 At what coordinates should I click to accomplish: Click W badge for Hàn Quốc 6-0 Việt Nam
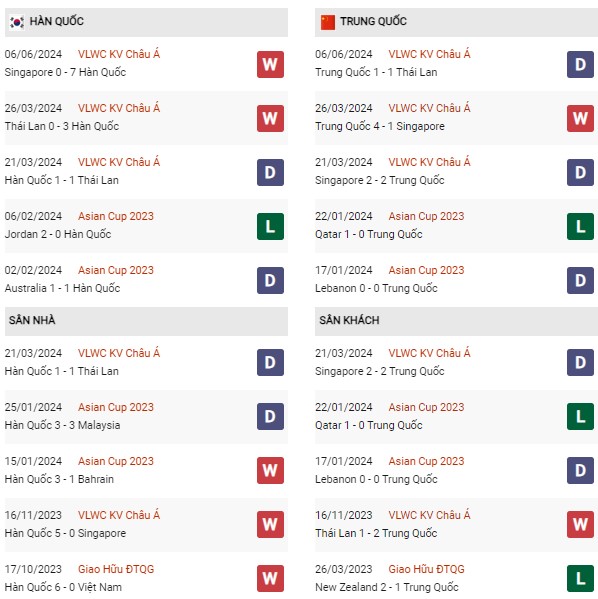click(x=270, y=578)
